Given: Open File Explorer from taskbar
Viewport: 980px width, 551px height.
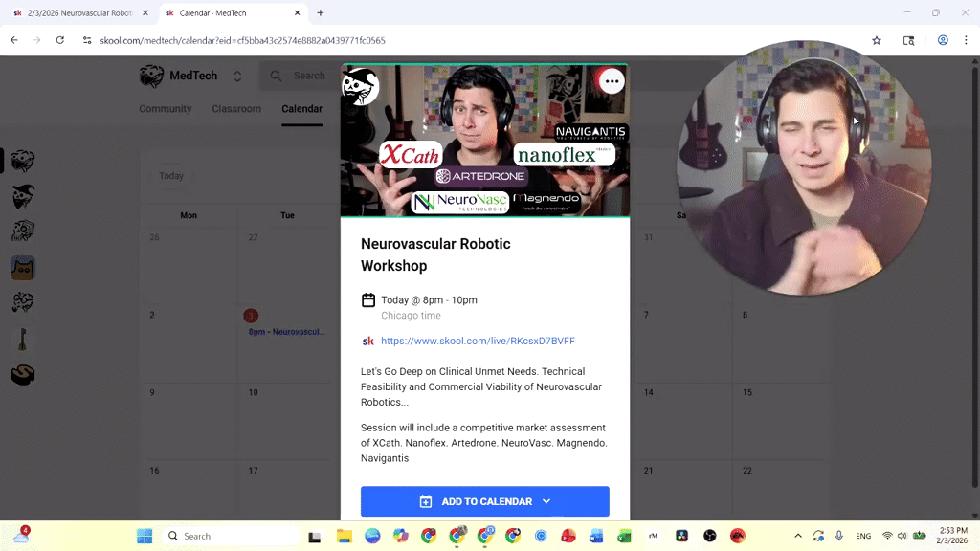Looking at the screenshot, I should [344, 536].
